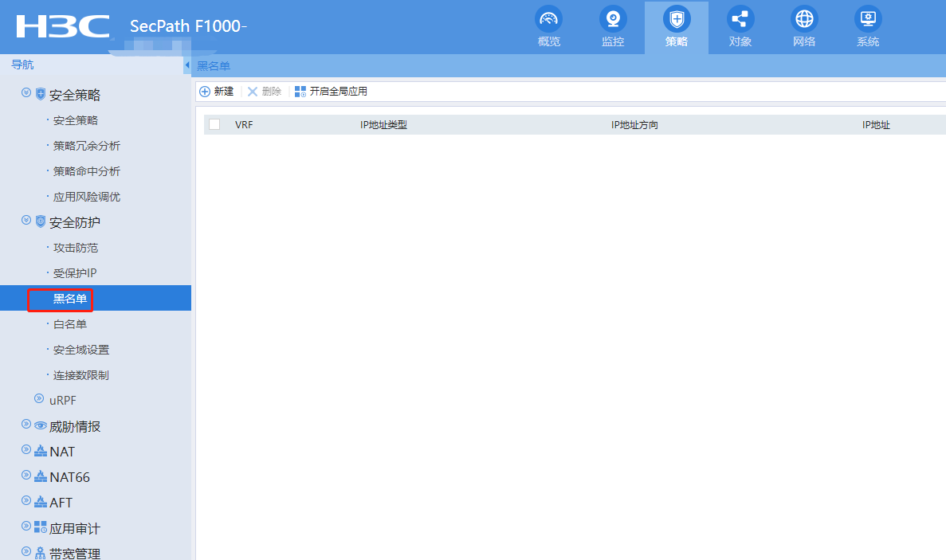
Task: Switch to the 网络 tab label
Action: coord(804,41)
